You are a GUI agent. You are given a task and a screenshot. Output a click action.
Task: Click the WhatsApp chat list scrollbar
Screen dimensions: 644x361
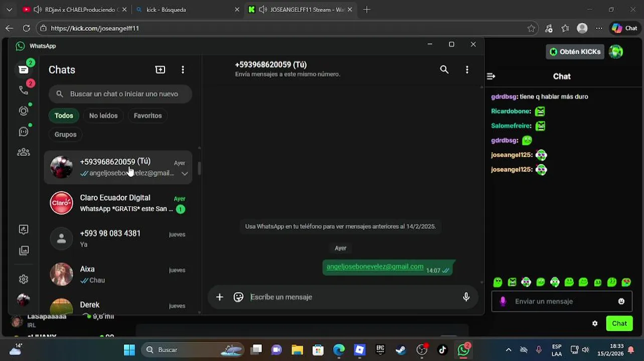(x=199, y=168)
